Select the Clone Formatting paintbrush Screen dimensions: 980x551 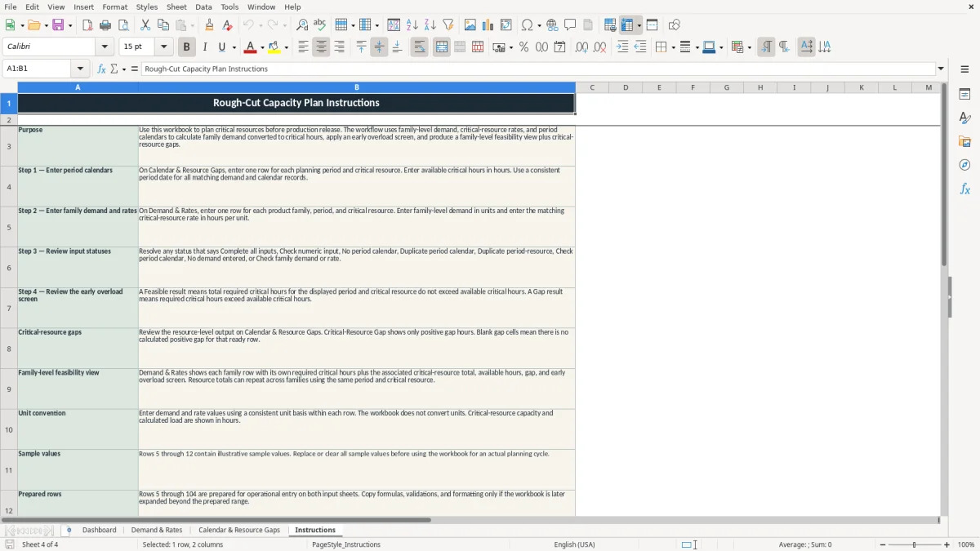(210, 25)
